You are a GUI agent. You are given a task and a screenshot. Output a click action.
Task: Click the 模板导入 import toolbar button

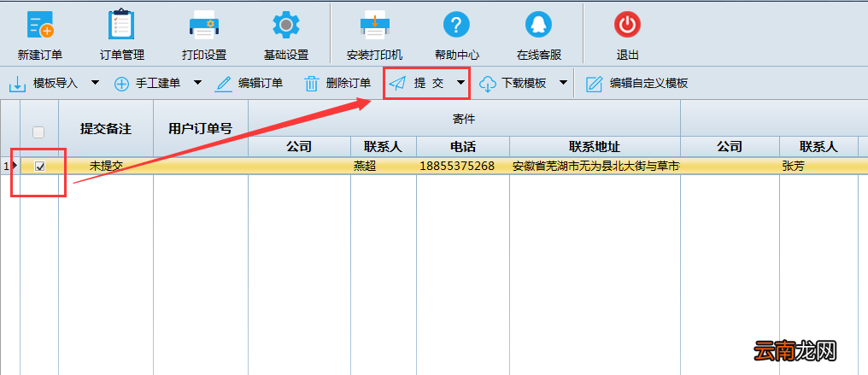coord(44,84)
